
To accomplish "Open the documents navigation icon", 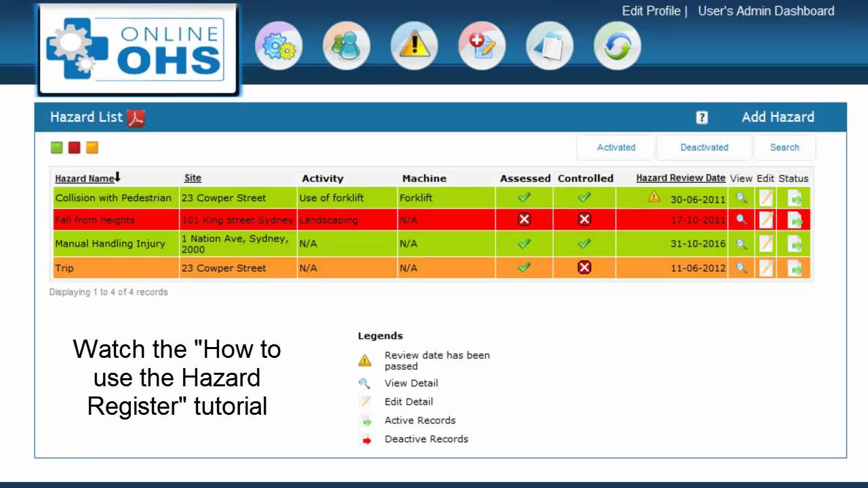I will coord(549,46).
